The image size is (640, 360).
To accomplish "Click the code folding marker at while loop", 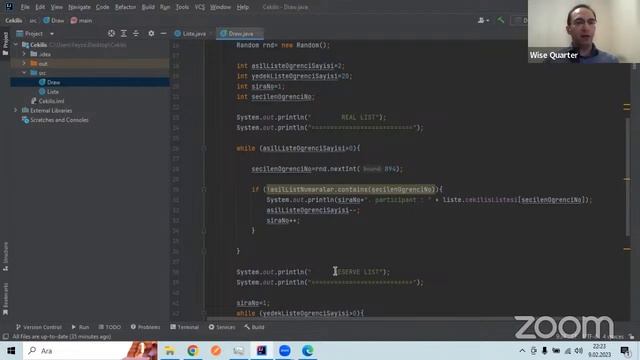I will pos(204,148).
